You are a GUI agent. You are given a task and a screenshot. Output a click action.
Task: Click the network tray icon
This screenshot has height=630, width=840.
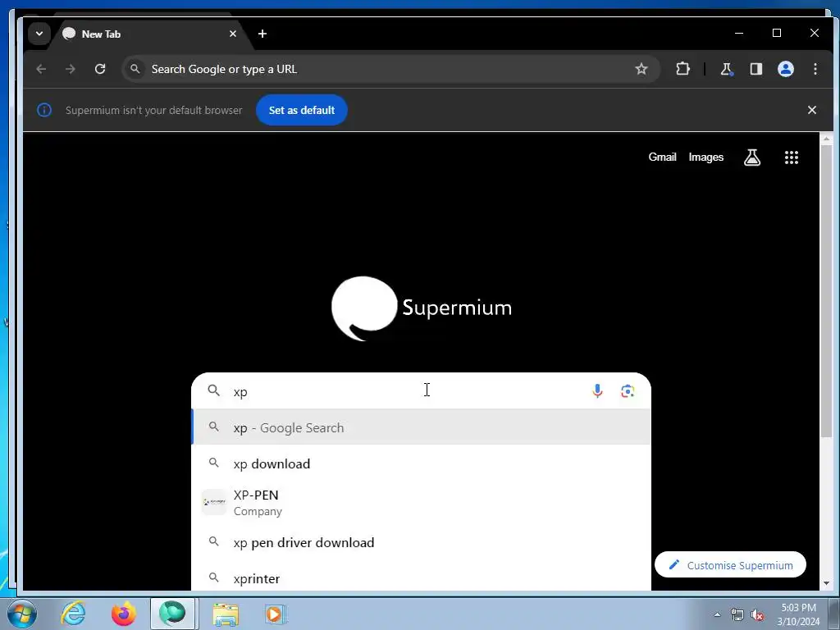pos(737,615)
